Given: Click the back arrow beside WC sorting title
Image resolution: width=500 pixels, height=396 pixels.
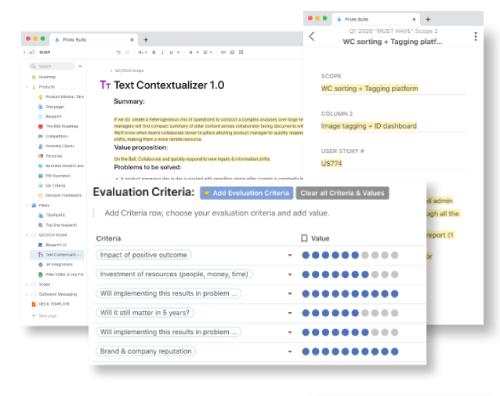Looking at the screenshot, I should 312,36.
